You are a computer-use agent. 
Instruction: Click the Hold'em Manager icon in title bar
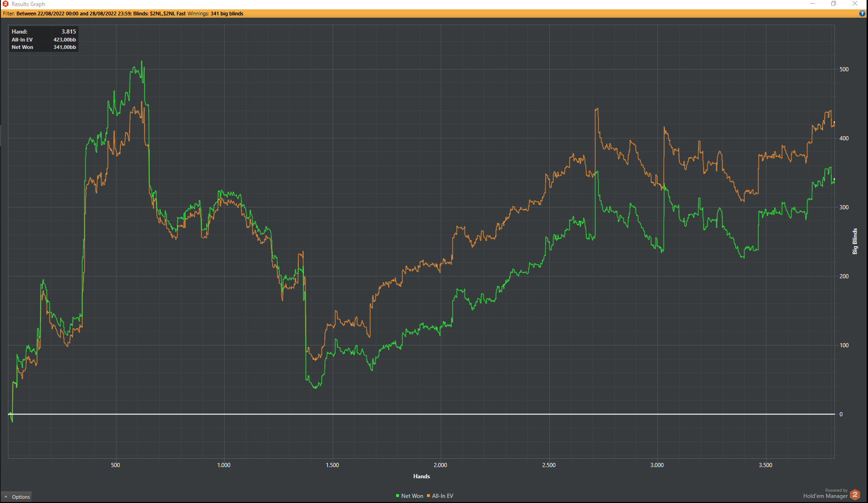(x=6, y=4)
